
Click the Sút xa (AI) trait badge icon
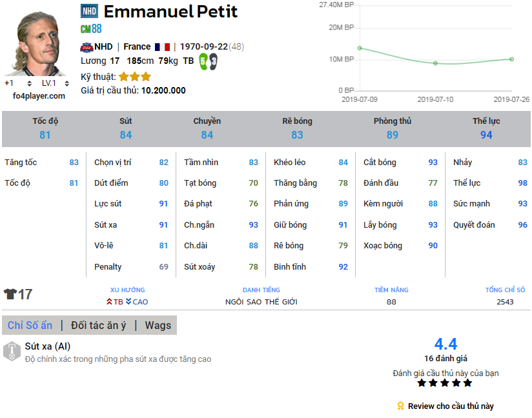11,352
